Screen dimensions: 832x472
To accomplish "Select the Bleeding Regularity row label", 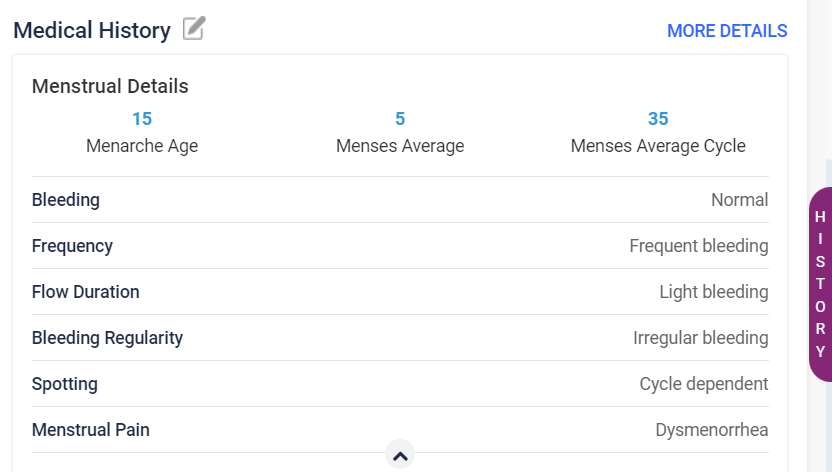I will point(107,338).
